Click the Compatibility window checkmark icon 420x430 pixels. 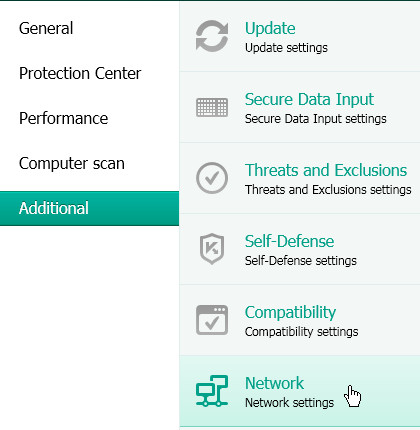point(212,320)
